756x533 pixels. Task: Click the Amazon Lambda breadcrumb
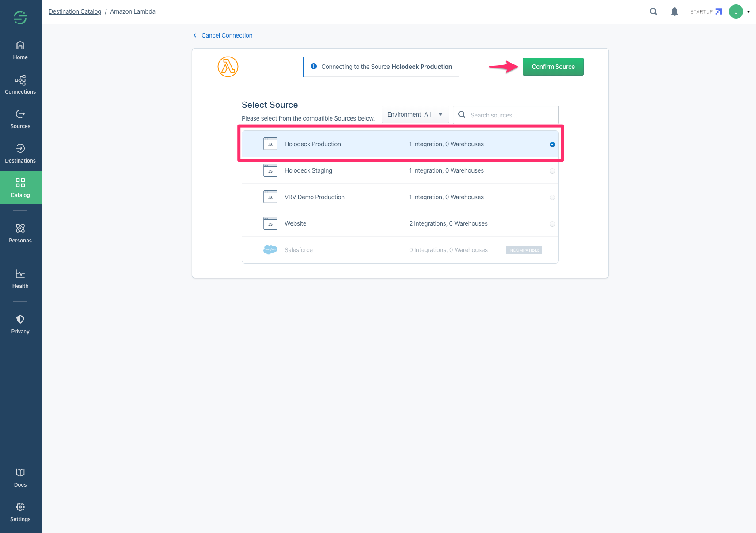pyautogui.click(x=133, y=11)
